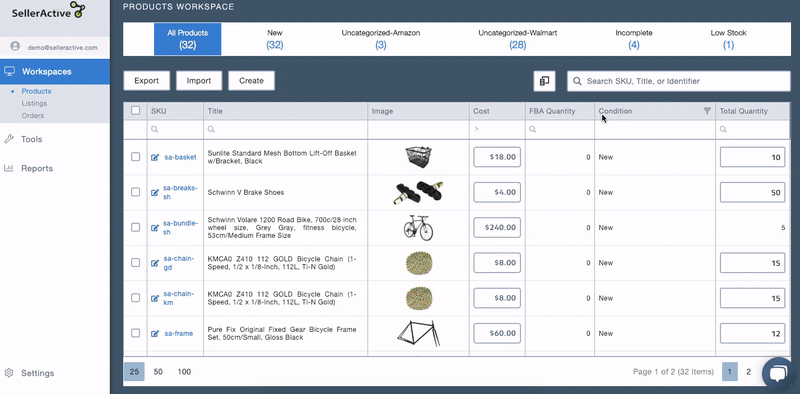Click the Cost filter greater-than operator
This screenshot has height=394, width=800.
(476, 130)
